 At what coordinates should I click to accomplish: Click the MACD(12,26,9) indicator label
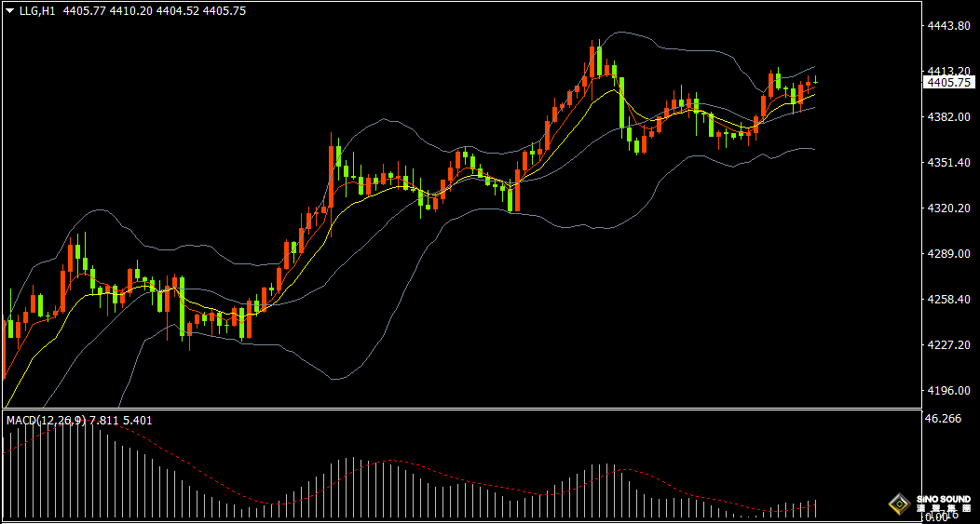point(47,421)
